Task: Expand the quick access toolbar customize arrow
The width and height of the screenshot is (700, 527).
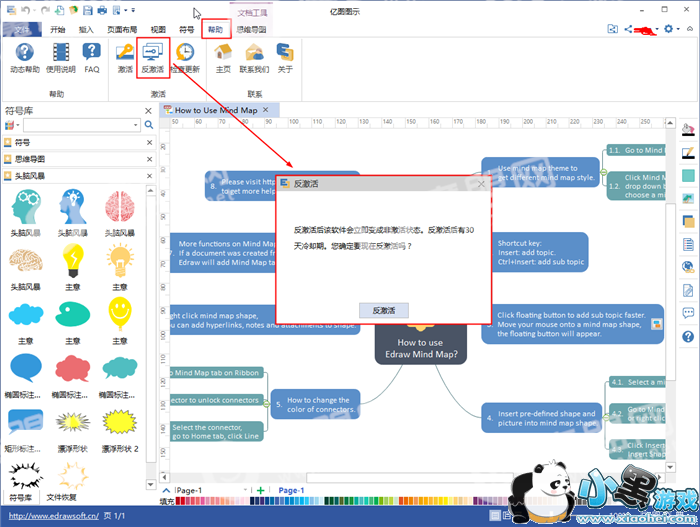Action: 133,10
